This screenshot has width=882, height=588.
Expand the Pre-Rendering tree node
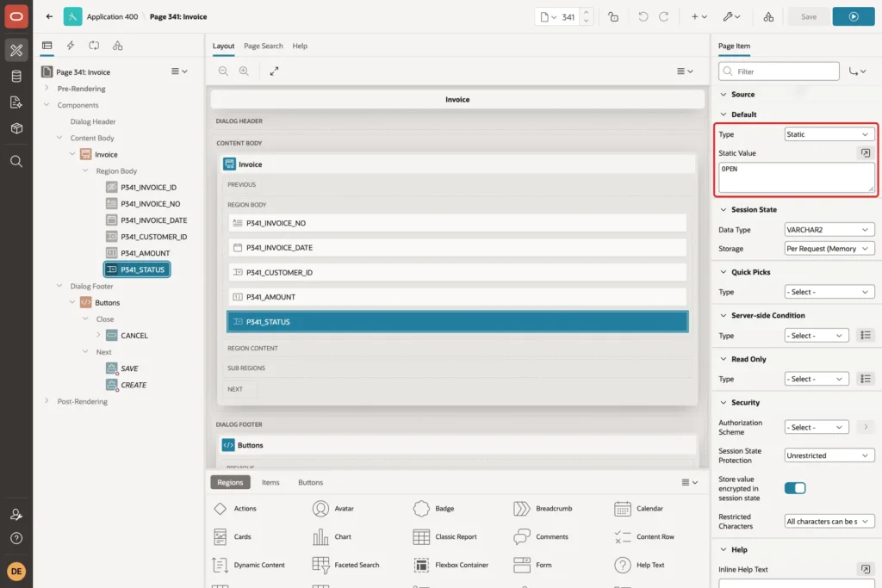pos(47,89)
